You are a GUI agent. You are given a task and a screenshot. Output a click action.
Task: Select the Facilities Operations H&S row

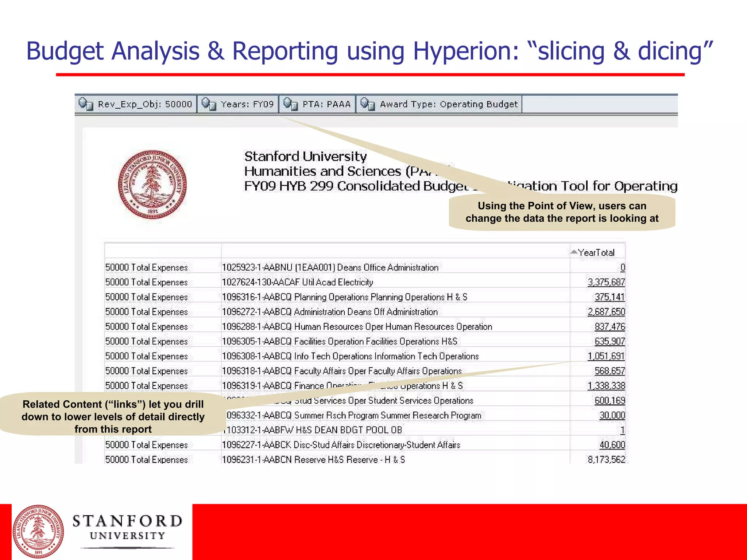point(340,342)
